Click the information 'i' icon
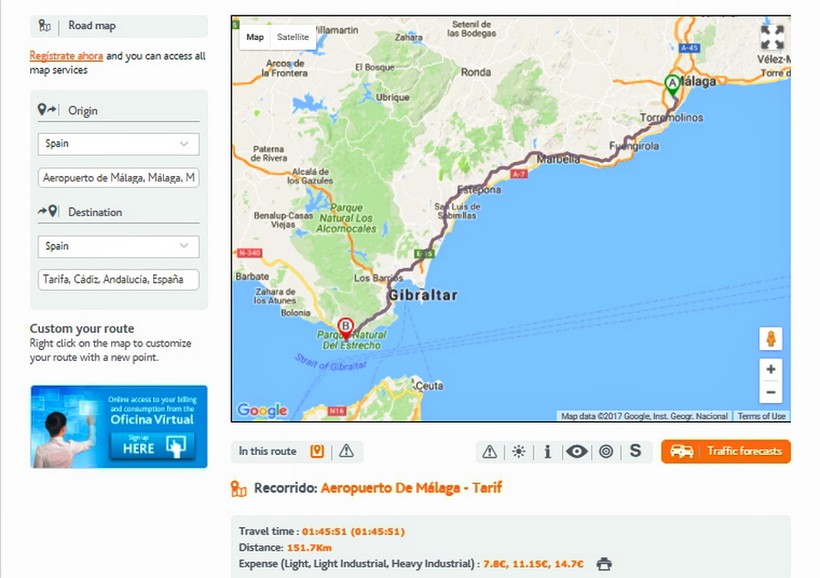Image resolution: width=820 pixels, height=578 pixels. (x=547, y=452)
